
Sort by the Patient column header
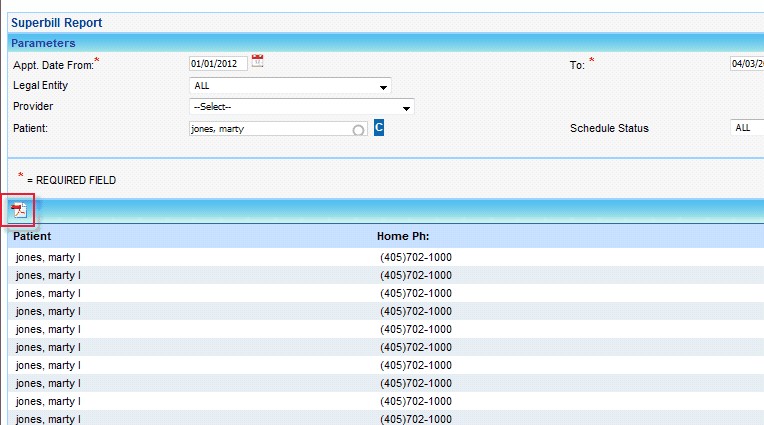click(32, 236)
